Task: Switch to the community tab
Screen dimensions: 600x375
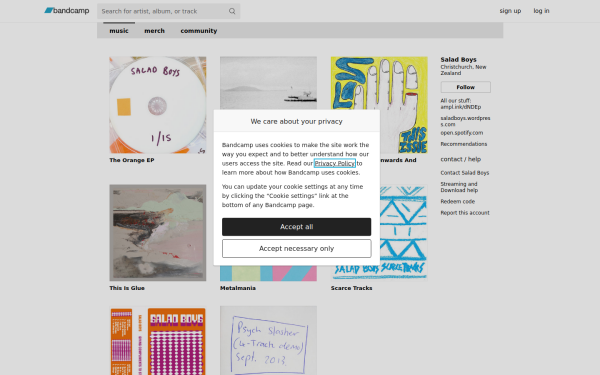Action: point(199,31)
